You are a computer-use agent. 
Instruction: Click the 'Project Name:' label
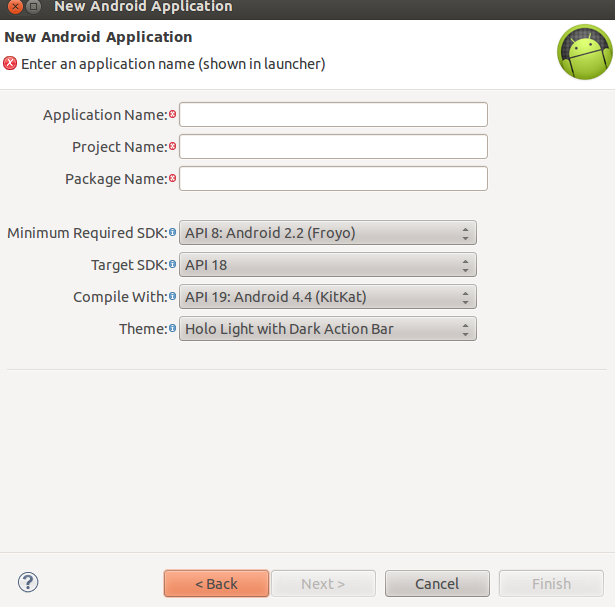click(x=120, y=147)
